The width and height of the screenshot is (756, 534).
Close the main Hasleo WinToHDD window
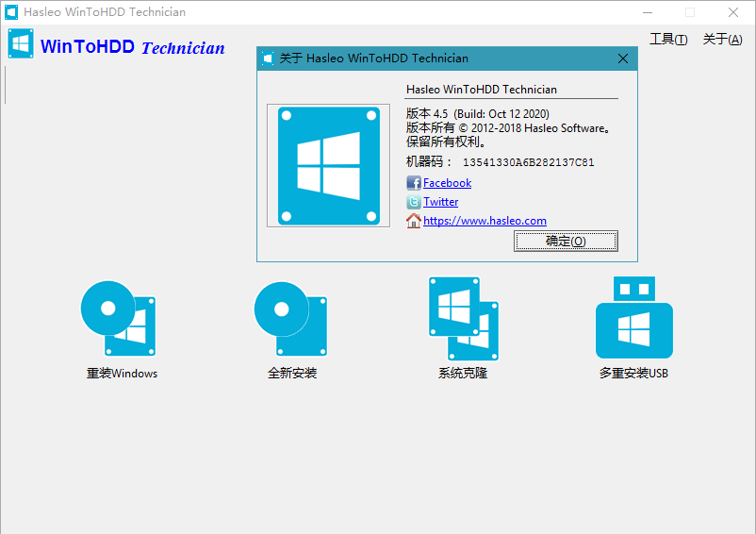point(733,12)
